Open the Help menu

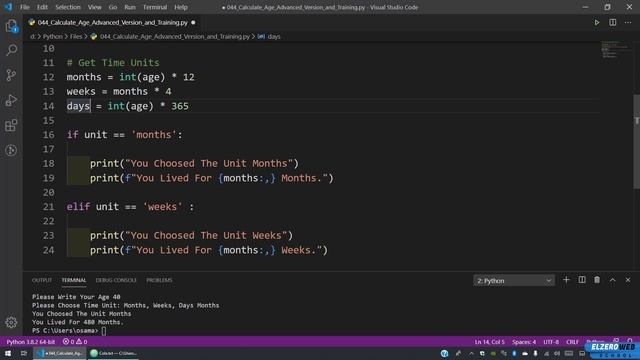pyautogui.click(x=181, y=7)
